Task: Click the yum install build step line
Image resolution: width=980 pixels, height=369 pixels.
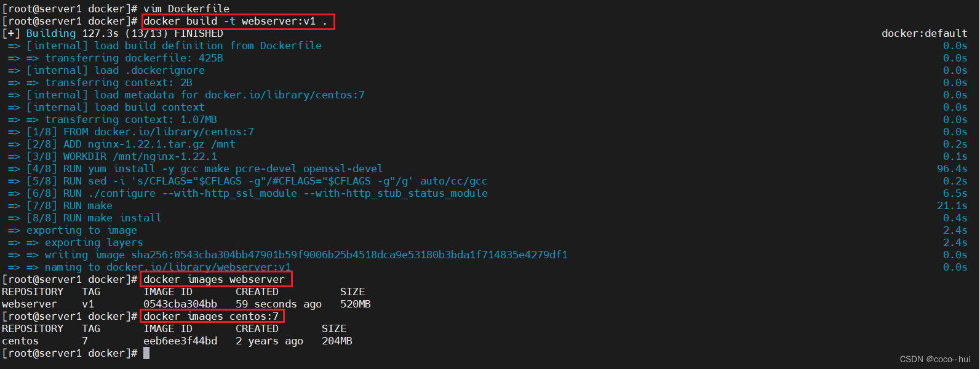Action: tap(205, 169)
